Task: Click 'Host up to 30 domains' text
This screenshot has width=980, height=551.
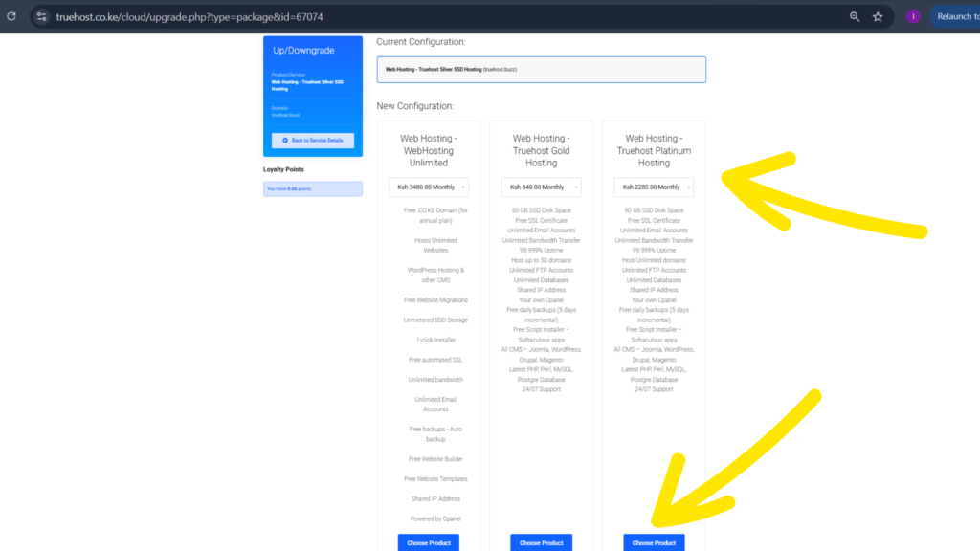Action: coord(542,260)
